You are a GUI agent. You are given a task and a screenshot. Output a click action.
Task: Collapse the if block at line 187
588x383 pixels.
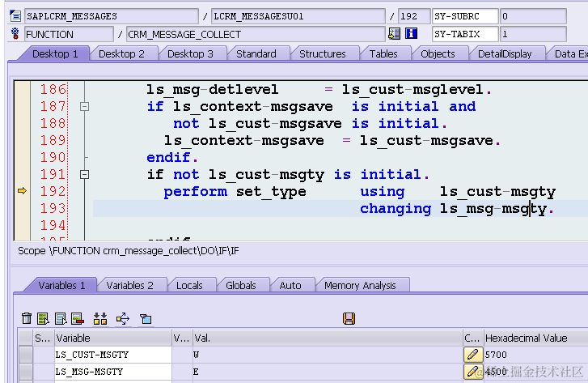(84, 107)
